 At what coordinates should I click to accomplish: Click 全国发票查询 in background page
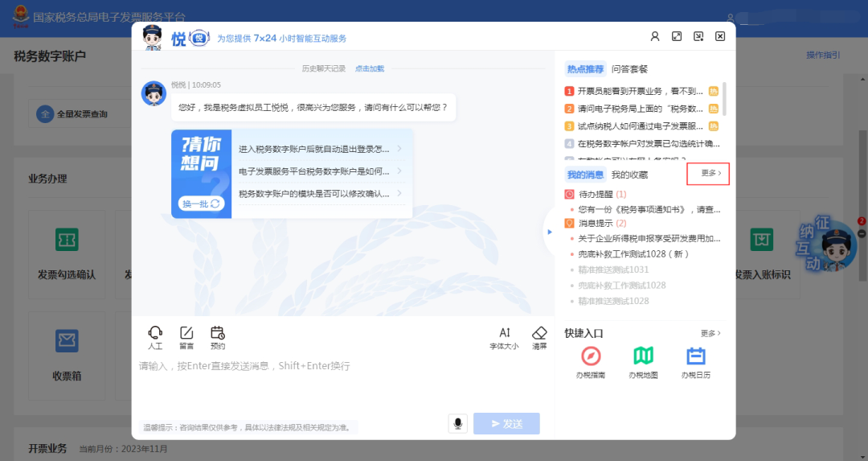(72, 114)
